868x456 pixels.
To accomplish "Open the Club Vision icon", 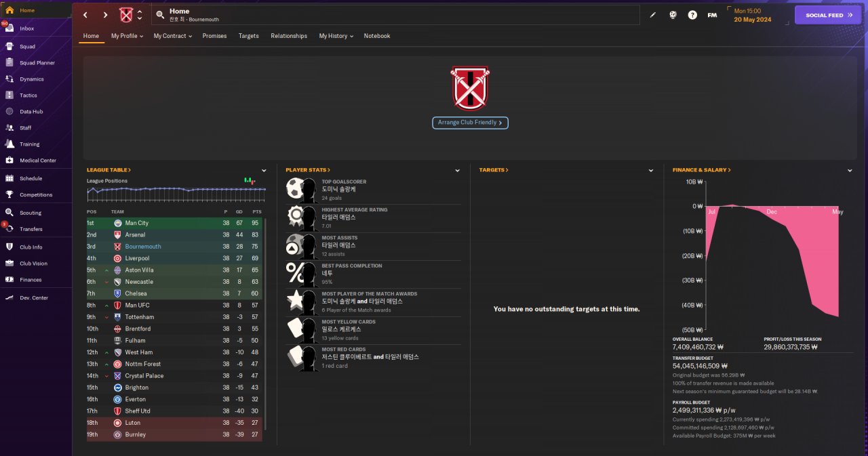I will pos(9,263).
